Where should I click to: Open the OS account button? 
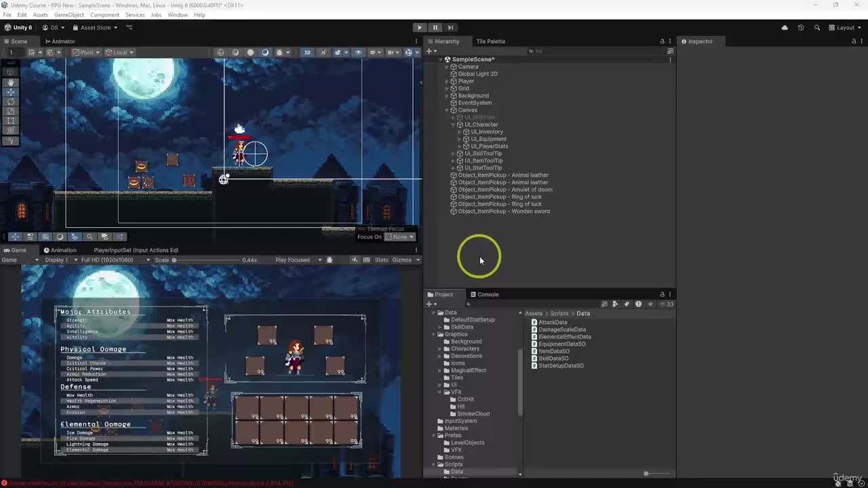(x=53, y=28)
